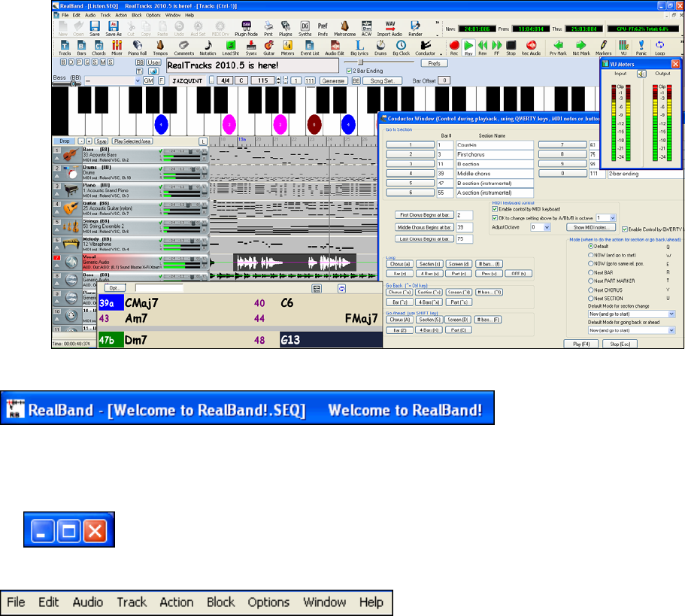Click the song title field RealTracks 2010.5
Image resolution: width=685 pixels, height=616 pixels.
click(253, 65)
